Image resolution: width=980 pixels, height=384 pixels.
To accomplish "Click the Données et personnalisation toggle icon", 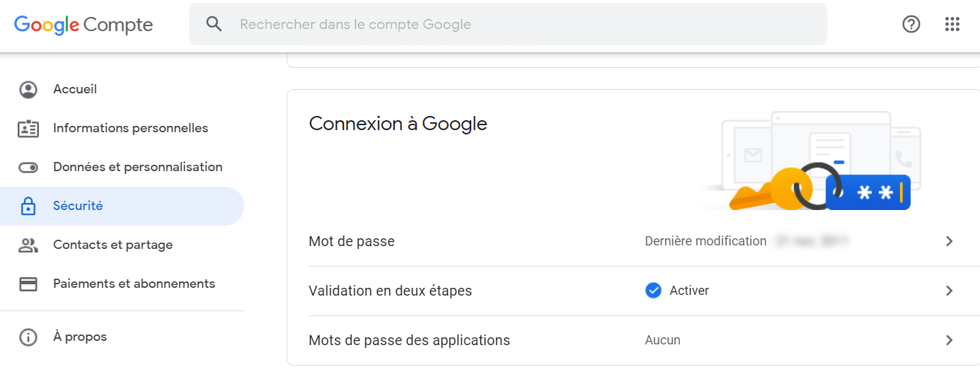I will pyautogui.click(x=28, y=168).
